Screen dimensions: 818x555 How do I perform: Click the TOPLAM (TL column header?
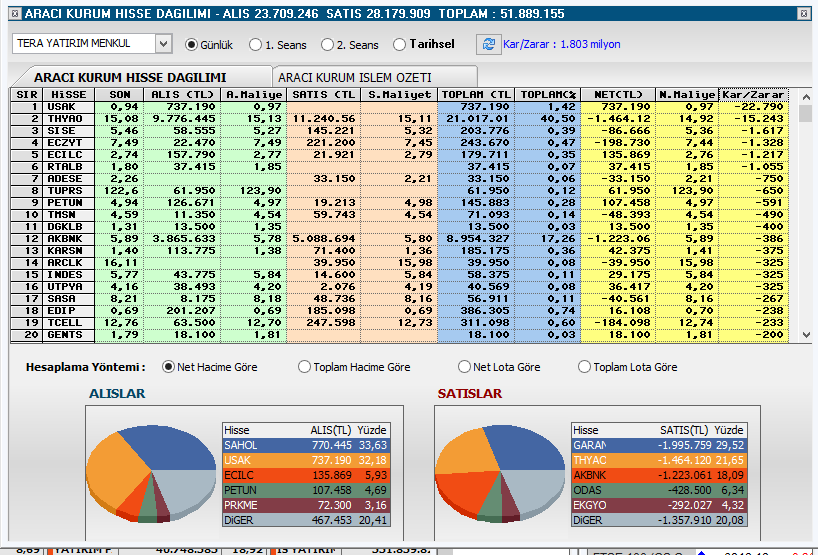click(x=476, y=94)
